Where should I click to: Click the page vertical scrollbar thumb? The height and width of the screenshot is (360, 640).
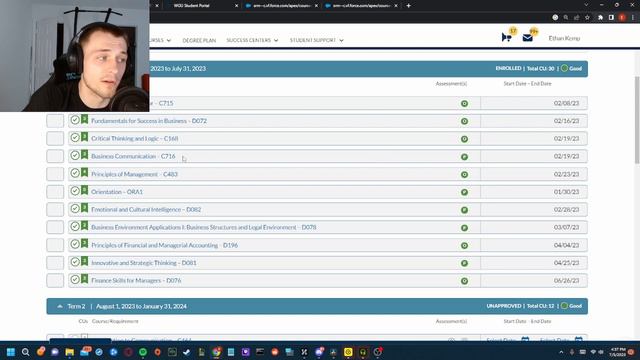[x=637, y=120]
